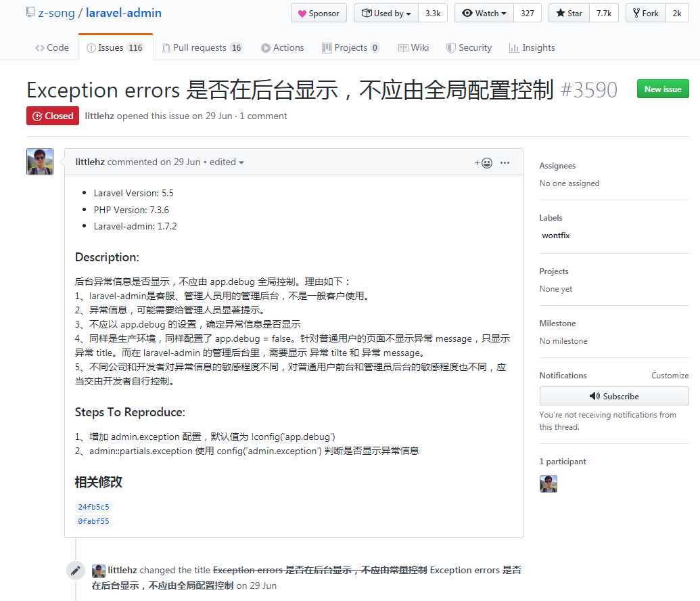Image resolution: width=700 pixels, height=601 pixels.
Task: Click the book icon on the Wiki tab
Action: click(403, 48)
